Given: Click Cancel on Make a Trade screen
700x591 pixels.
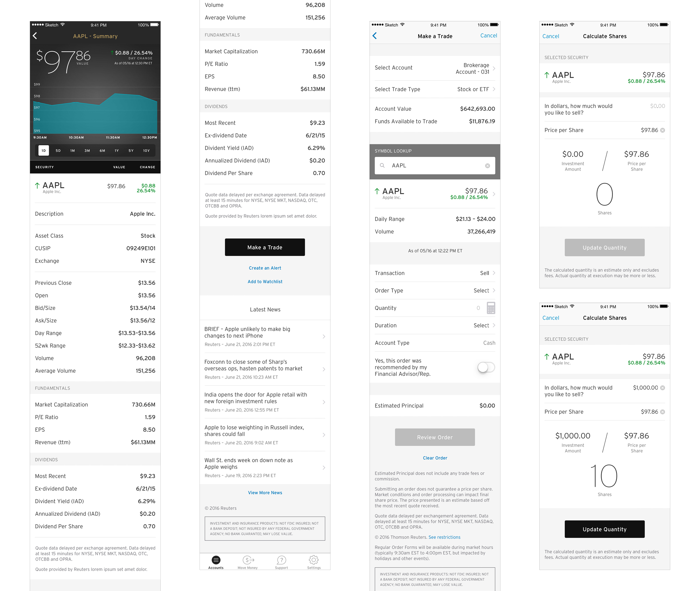Looking at the screenshot, I should (489, 36).
